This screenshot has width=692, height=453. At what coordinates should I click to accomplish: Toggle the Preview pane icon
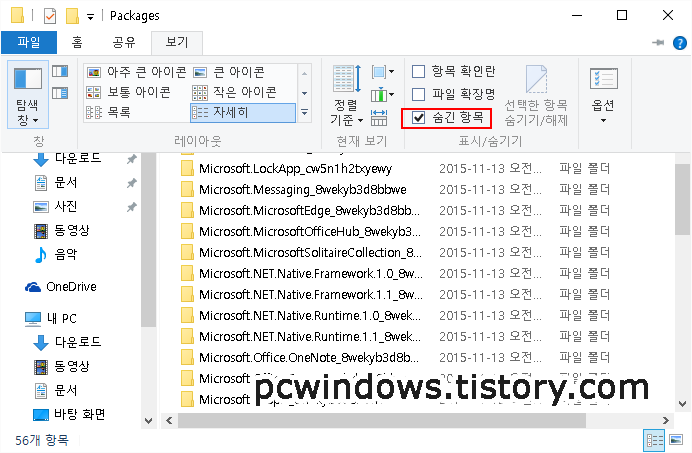(60, 71)
